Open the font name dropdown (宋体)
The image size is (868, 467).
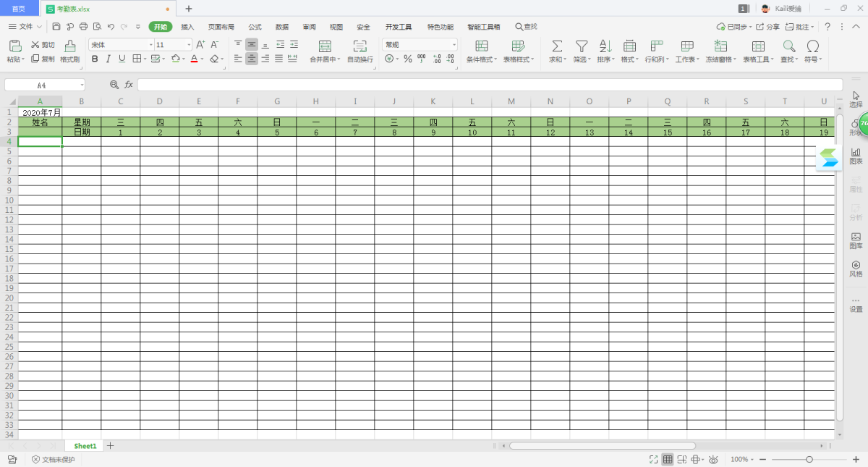151,45
